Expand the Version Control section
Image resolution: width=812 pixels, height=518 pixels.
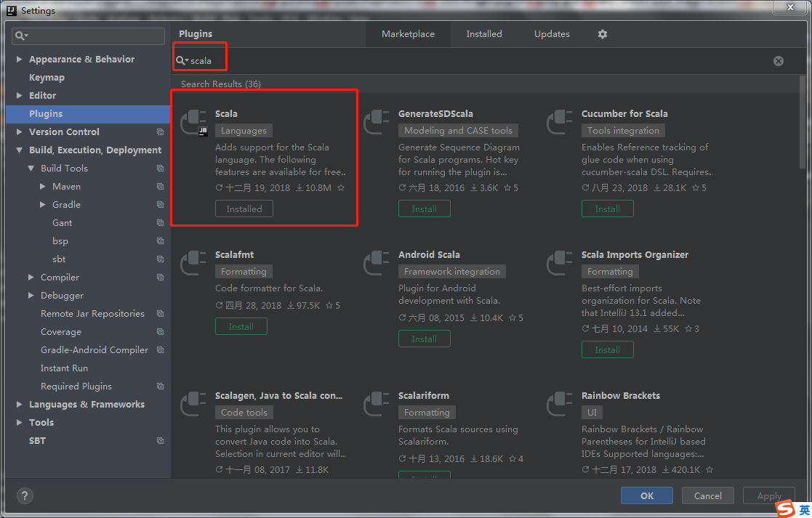click(x=19, y=131)
